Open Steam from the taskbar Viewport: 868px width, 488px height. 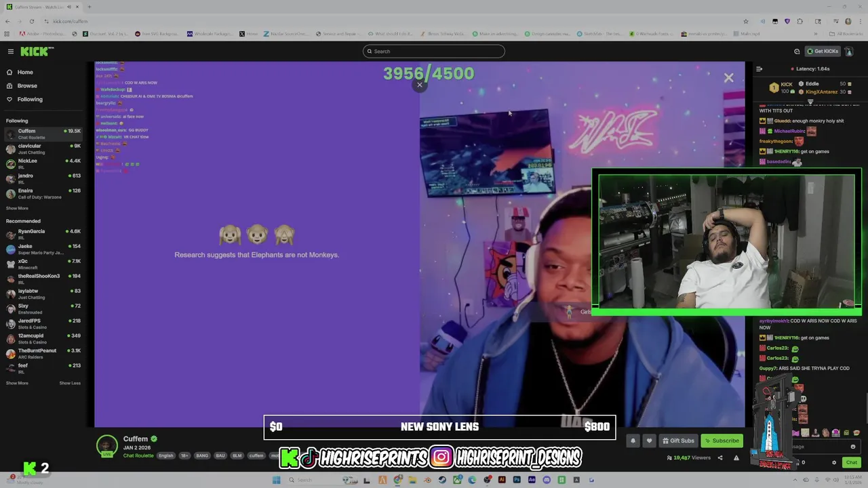(x=442, y=480)
